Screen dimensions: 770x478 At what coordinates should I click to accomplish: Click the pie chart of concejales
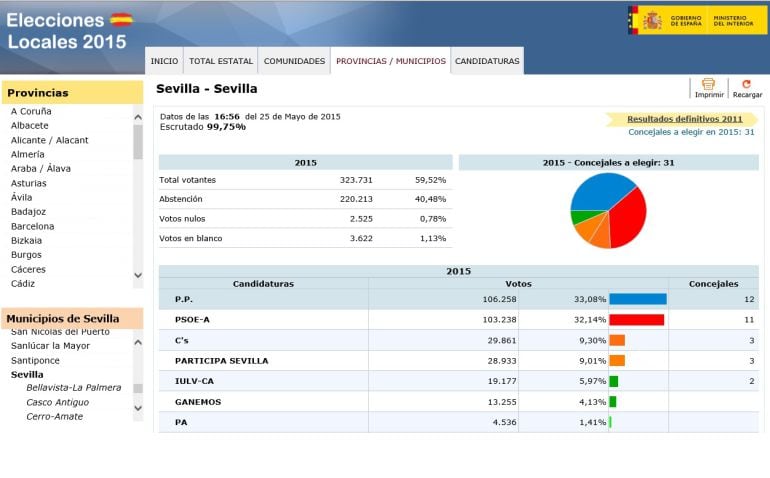[x=608, y=211]
